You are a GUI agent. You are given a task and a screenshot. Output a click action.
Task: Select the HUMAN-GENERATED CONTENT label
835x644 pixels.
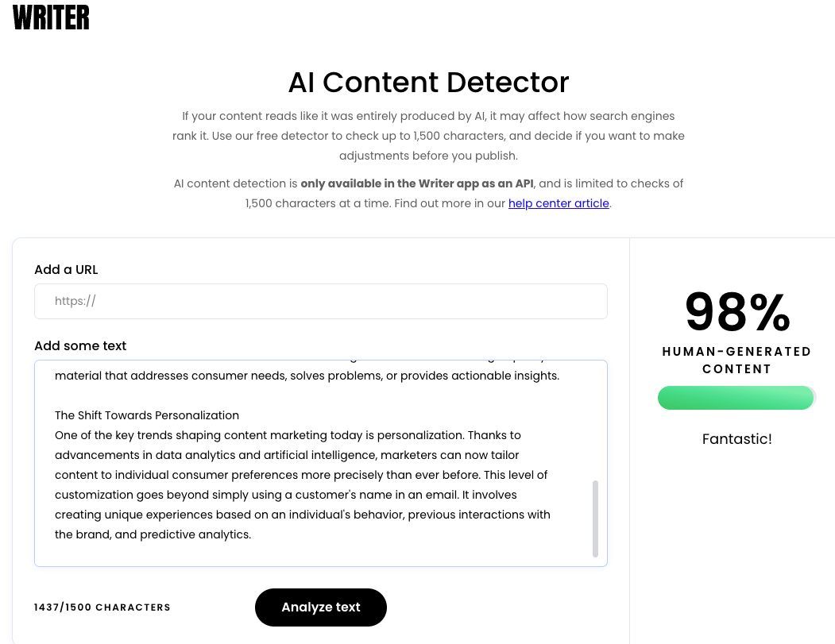(x=736, y=360)
